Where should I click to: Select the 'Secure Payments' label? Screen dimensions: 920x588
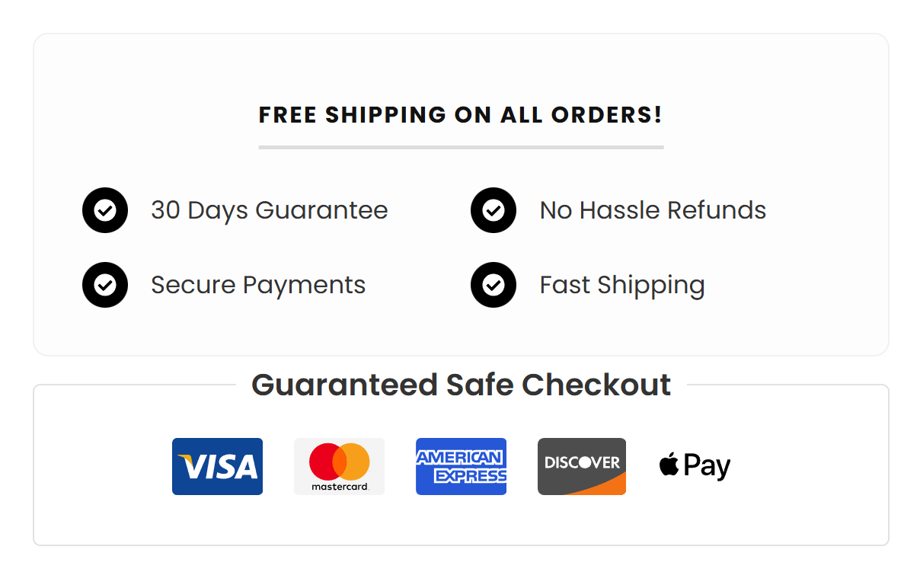click(x=258, y=285)
